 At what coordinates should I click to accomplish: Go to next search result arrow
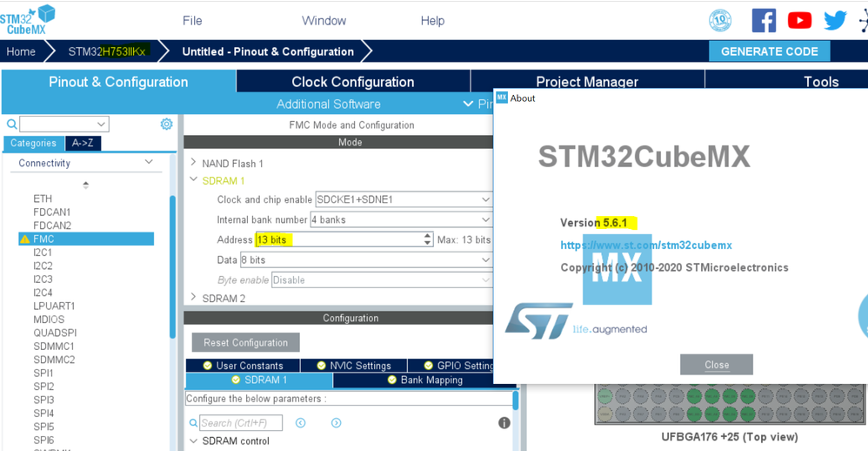[x=336, y=423]
